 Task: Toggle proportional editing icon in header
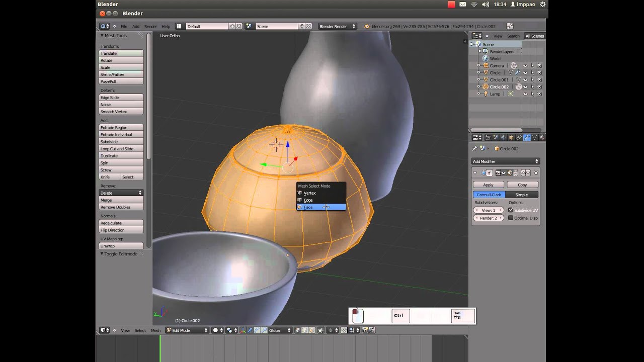coord(331,330)
